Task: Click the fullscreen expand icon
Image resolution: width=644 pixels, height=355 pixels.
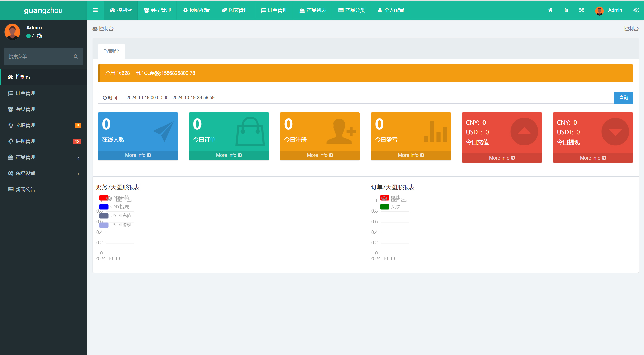Action: 581,10
